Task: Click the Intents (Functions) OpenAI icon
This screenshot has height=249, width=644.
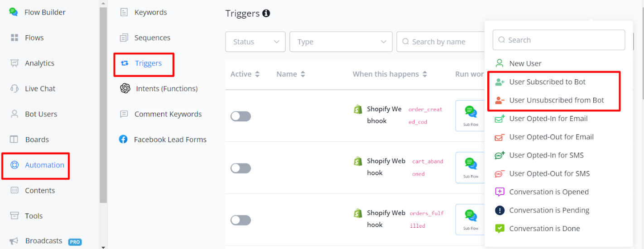Action: click(125, 89)
